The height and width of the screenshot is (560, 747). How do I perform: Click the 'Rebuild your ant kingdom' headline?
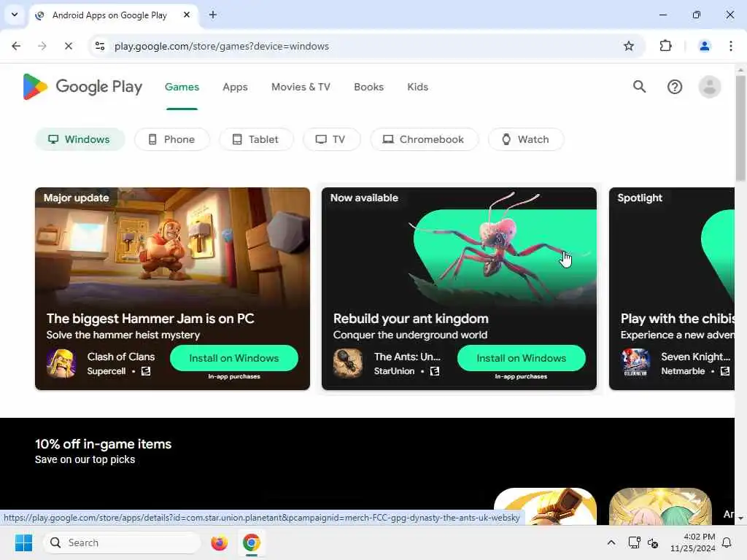411,319
